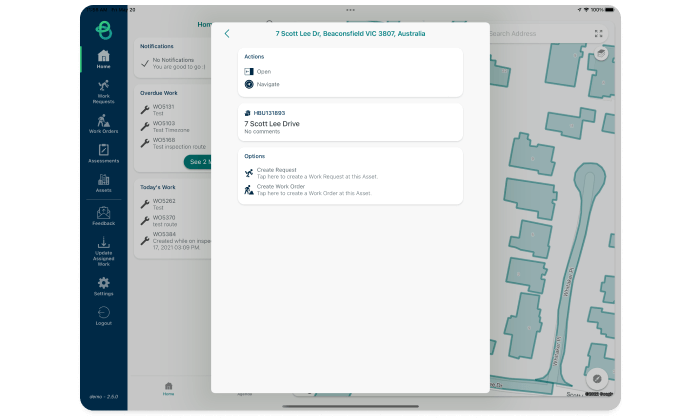Tap Update Assigned Work download icon

(x=103, y=247)
